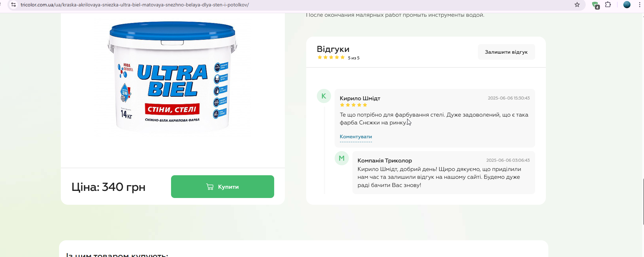
Task: Click the cart icon inside Купити button
Action: [x=210, y=187]
